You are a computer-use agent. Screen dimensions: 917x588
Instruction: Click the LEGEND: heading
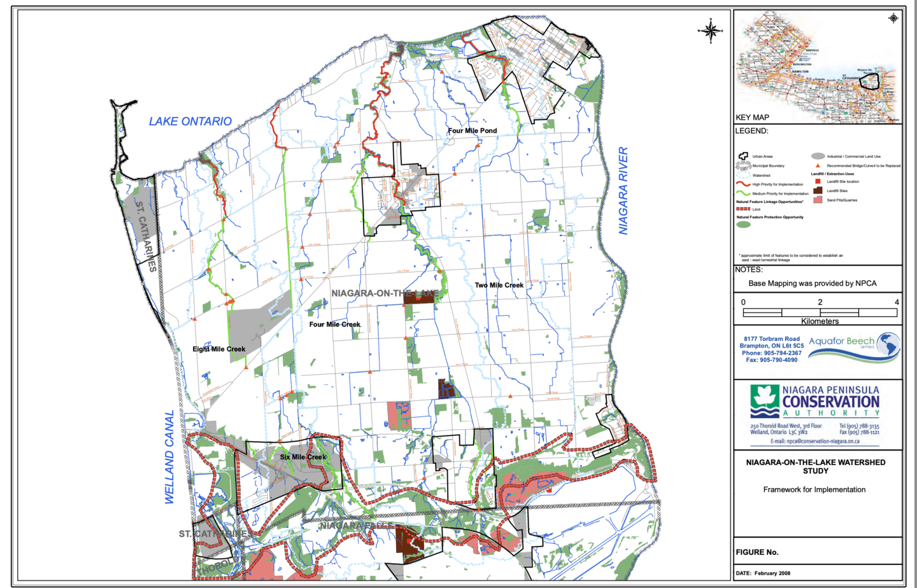(x=752, y=131)
